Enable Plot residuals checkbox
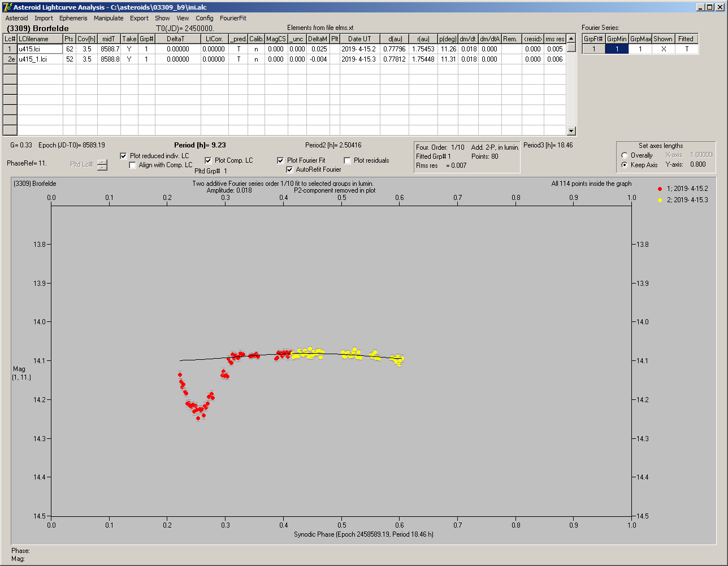 tap(348, 160)
